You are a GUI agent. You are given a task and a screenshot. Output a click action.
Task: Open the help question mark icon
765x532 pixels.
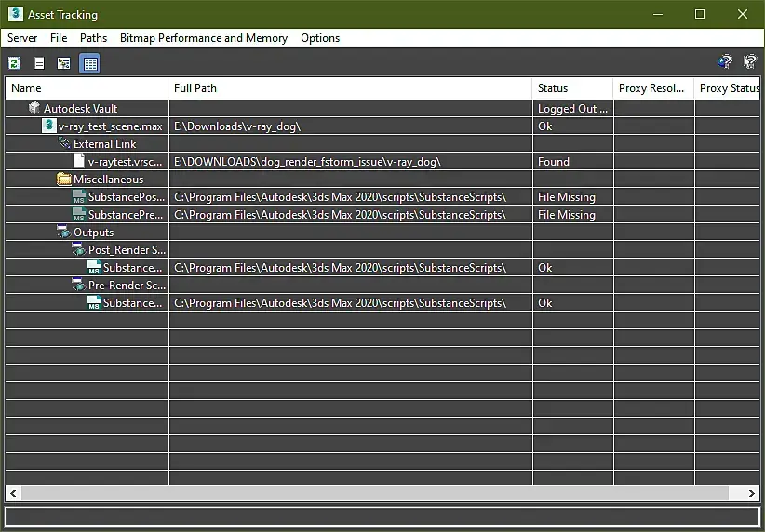tap(725, 61)
